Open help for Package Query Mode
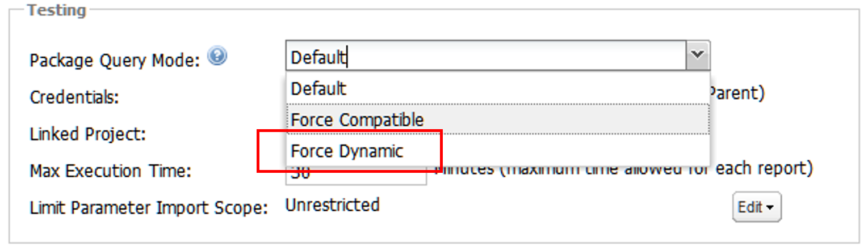 coord(217,56)
